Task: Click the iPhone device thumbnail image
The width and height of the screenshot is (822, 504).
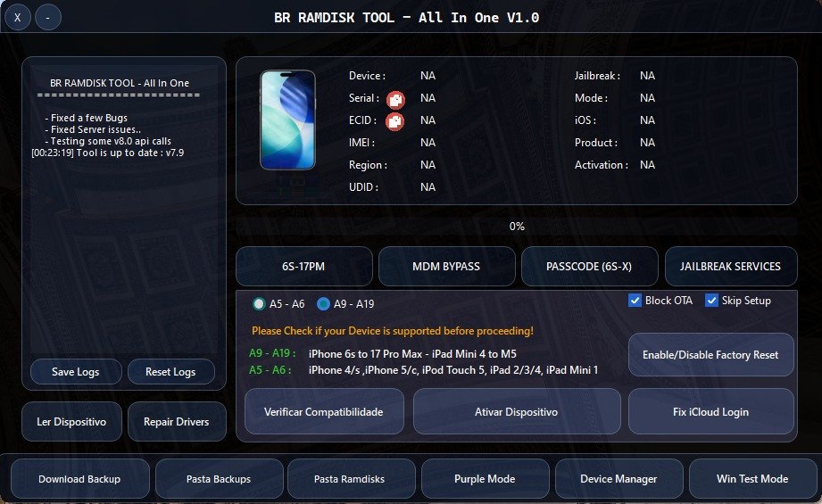Action: tap(287, 120)
